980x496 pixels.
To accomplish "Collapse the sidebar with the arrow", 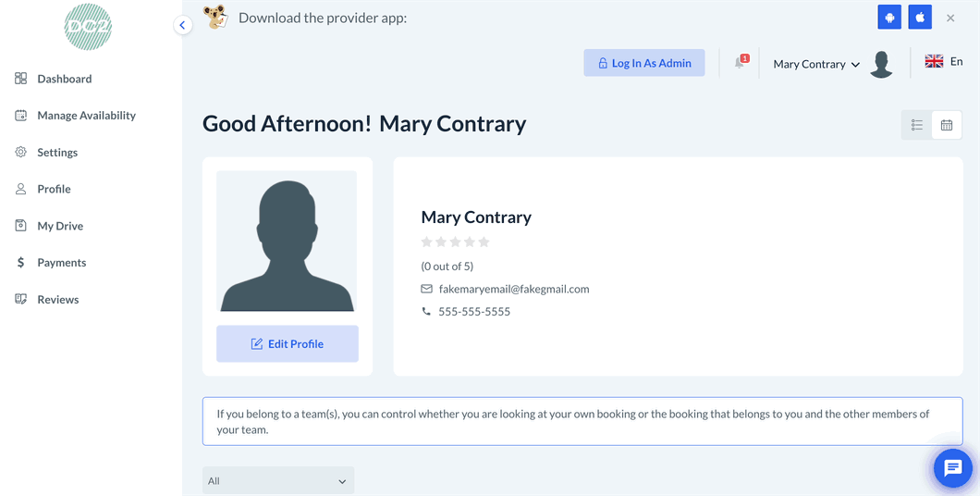I will tap(183, 25).
